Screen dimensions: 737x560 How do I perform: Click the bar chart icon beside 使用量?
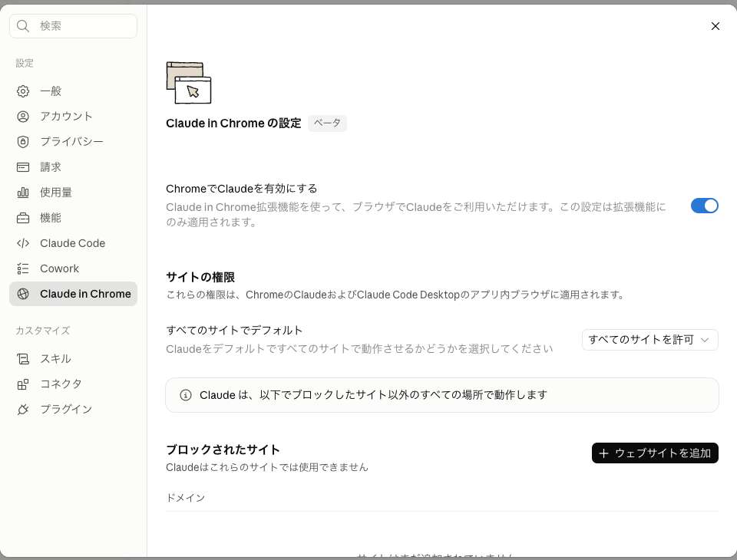point(22,193)
